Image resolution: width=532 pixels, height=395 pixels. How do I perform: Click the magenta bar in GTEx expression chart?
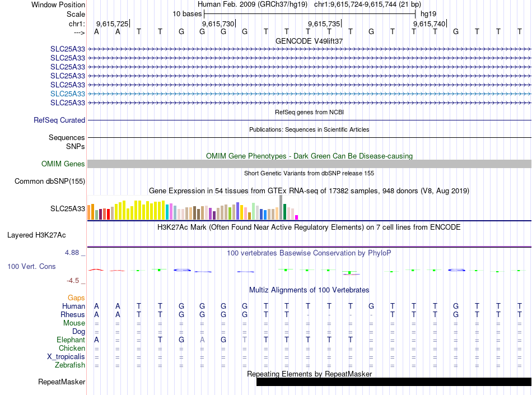point(297,217)
